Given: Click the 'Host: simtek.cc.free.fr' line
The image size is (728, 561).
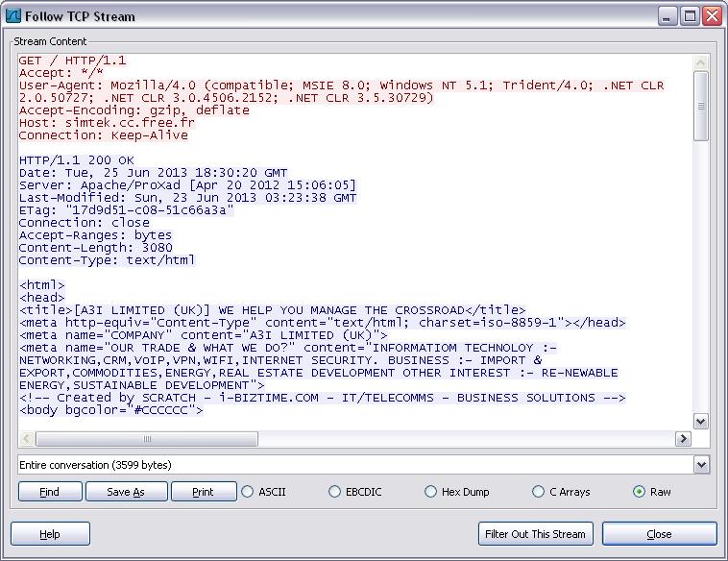Looking at the screenshot, I should pyautogui.click(x=107, y=123).
